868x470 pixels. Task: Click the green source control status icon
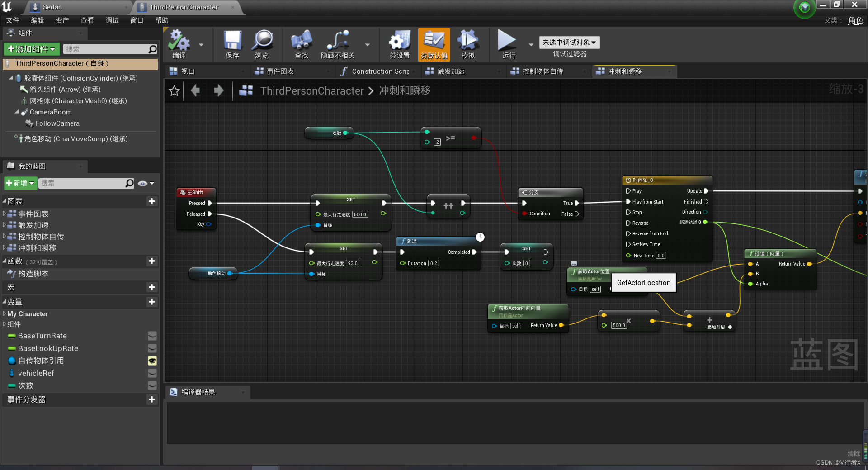click(805, 8)
